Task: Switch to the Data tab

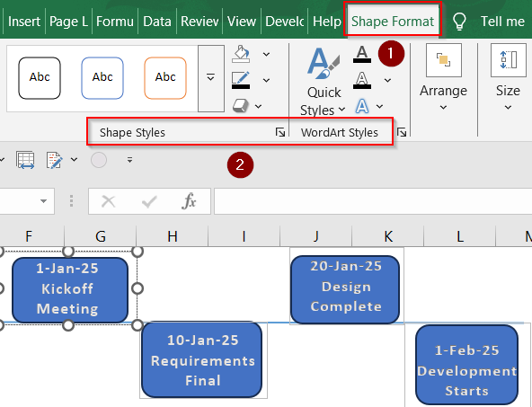Action: [157, 22]
